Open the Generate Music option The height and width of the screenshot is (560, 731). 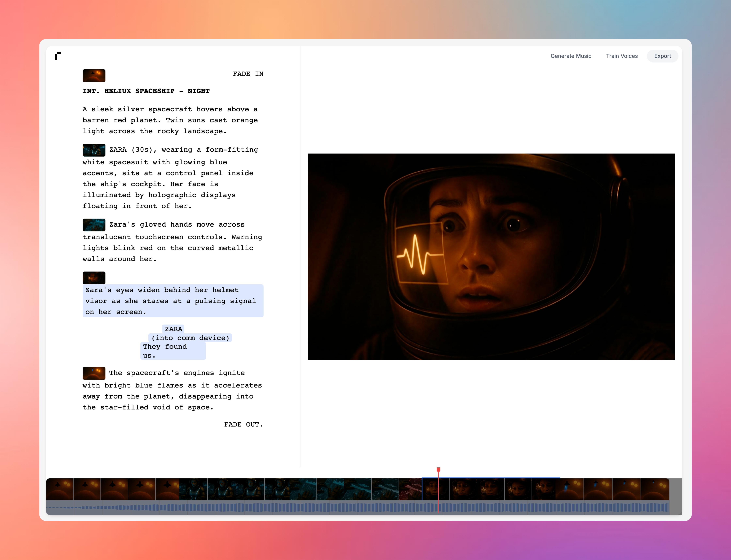[570, 56]
